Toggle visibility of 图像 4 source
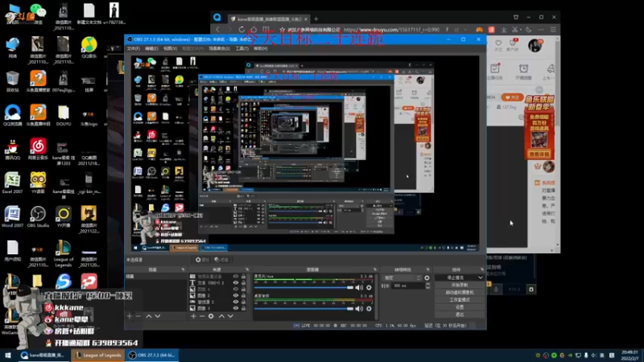The height and width of the screenshot is (362, 644). (236, 289)
